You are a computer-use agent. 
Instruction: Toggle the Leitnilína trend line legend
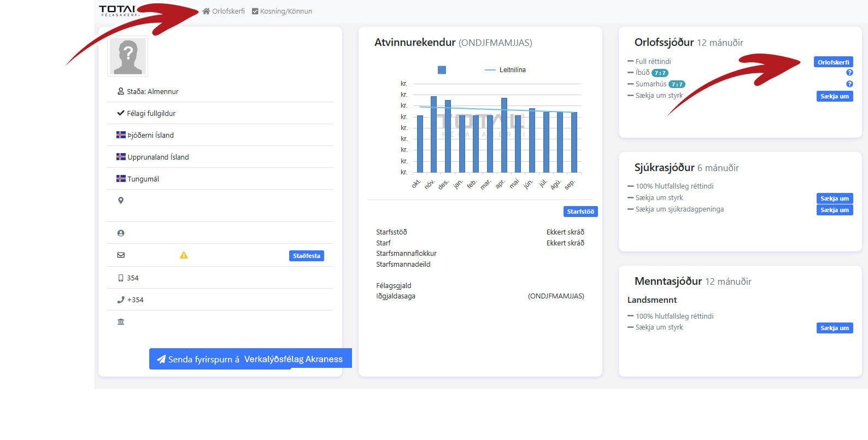pos(505,70)
